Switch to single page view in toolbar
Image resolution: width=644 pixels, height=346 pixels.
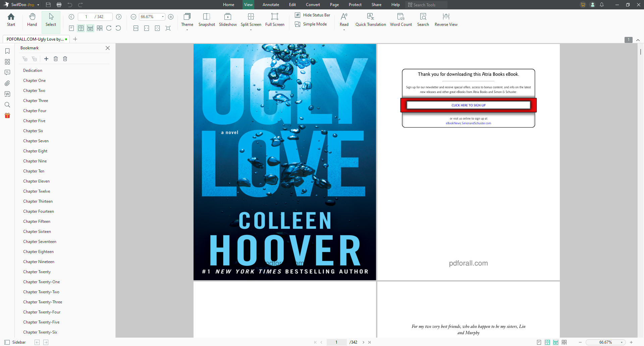(71, 28)
